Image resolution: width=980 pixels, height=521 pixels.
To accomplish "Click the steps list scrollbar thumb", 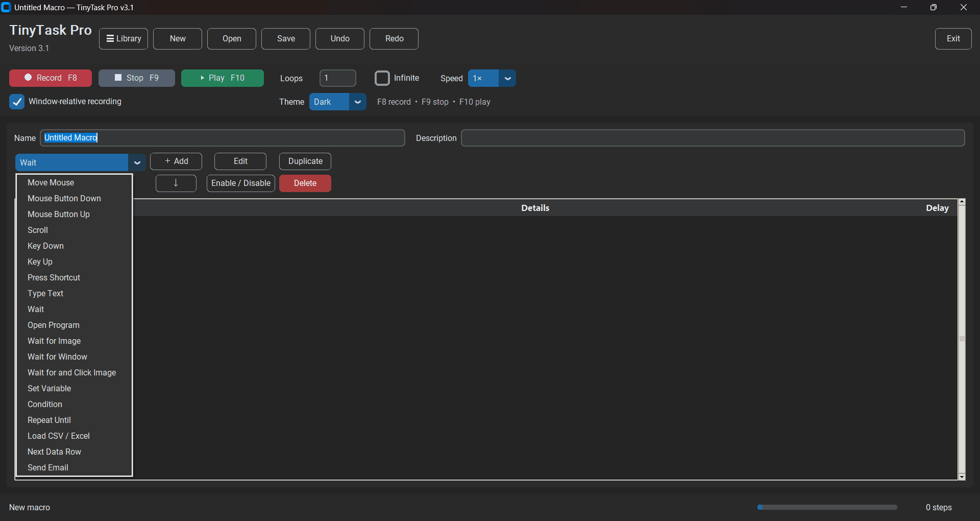I will coord(962,339).
